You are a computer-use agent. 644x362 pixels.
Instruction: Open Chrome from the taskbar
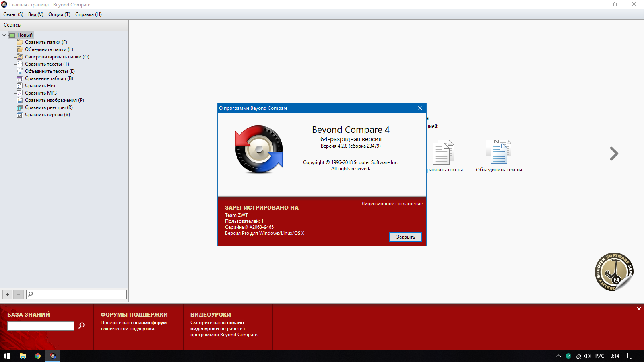tap(38, 356)
